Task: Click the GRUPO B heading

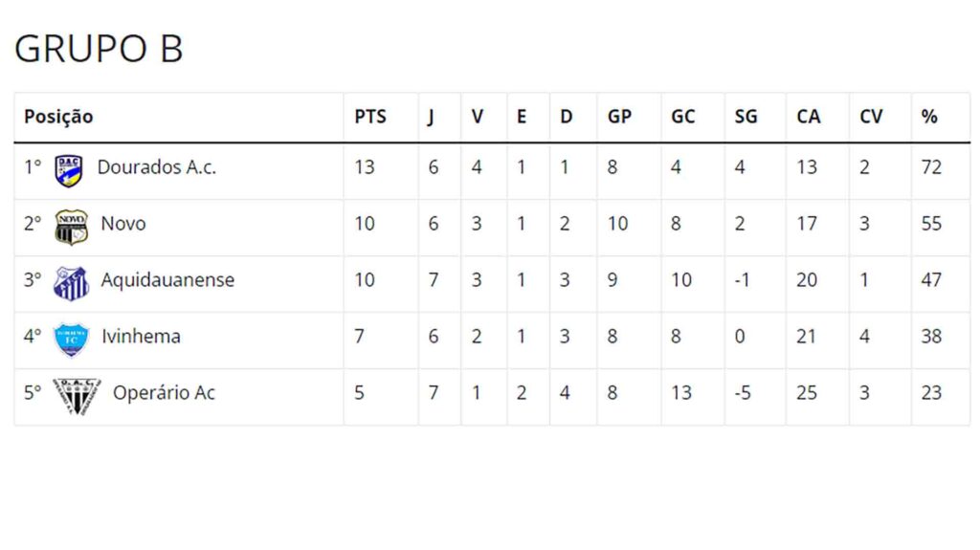Action: (99, 49)
